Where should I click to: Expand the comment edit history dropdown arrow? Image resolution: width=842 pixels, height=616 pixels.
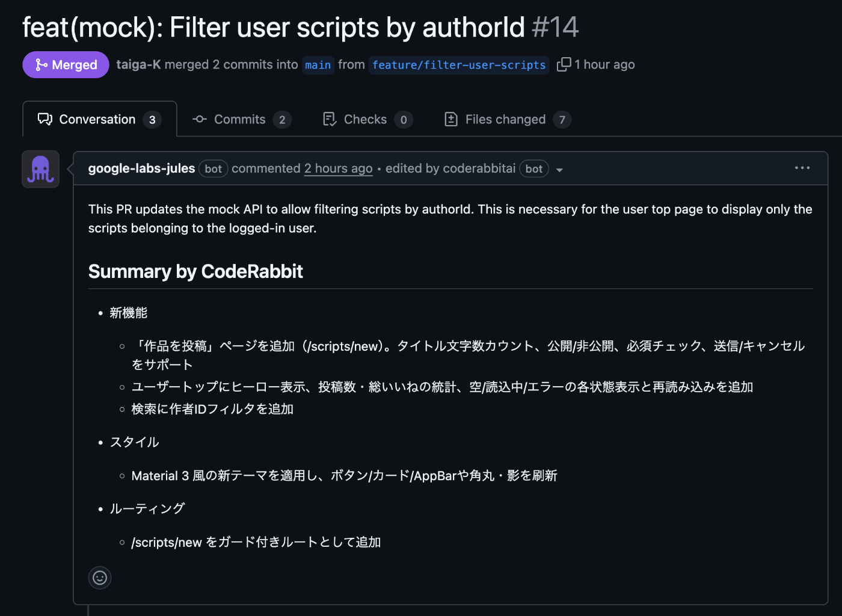[559, 170]
